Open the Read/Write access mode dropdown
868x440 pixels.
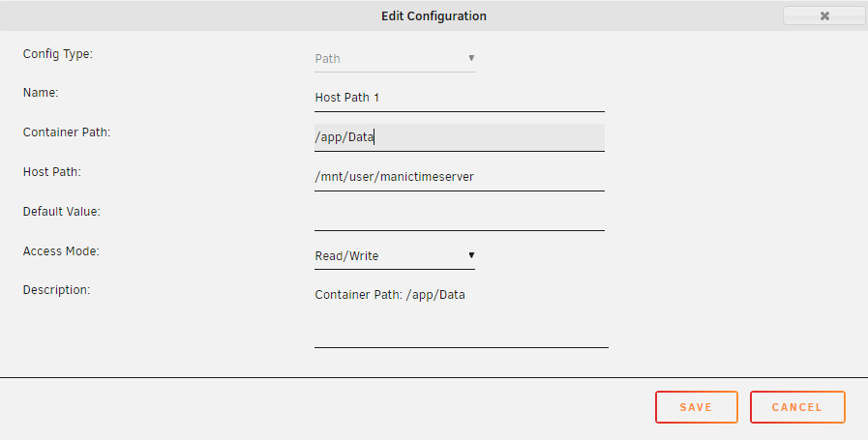coord(394,255)
